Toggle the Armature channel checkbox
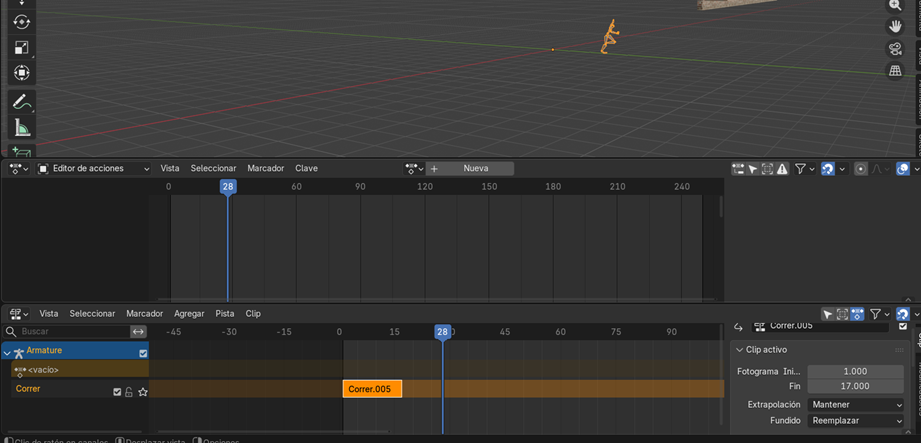Viewport: 921px width, 443px height. pyautogui.click(x=143, y=352)
